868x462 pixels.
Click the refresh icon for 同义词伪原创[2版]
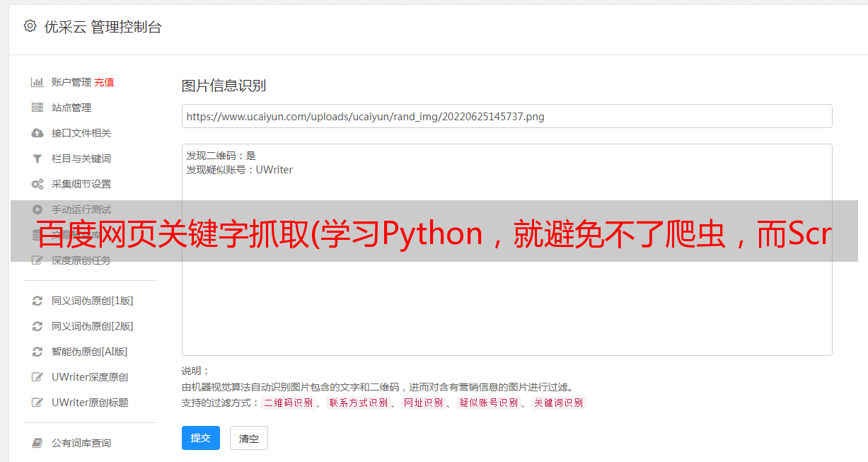pos(37,326)
